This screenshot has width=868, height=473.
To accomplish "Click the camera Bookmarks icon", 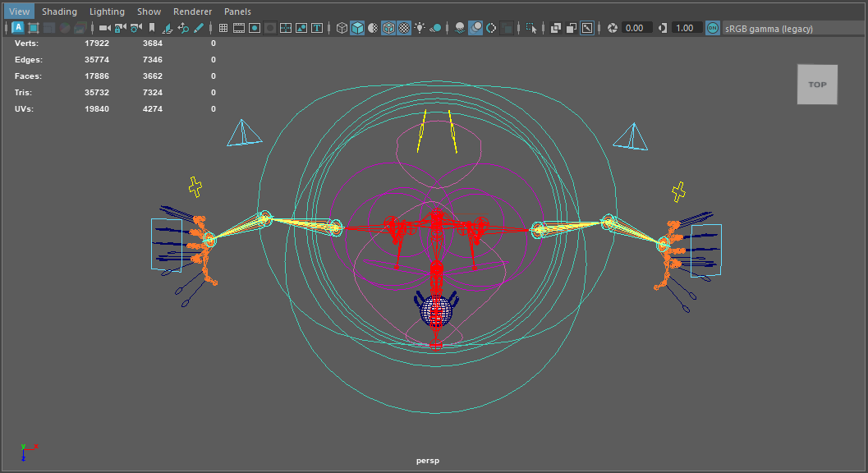I will coord(151,28).
